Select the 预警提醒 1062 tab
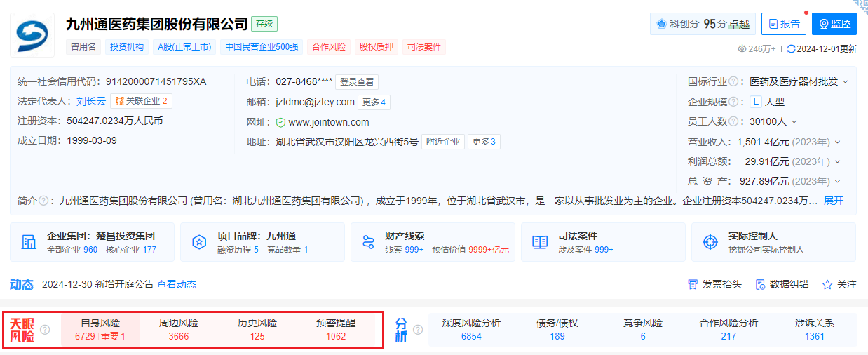The image size is (868, 355). coord(336,330)
